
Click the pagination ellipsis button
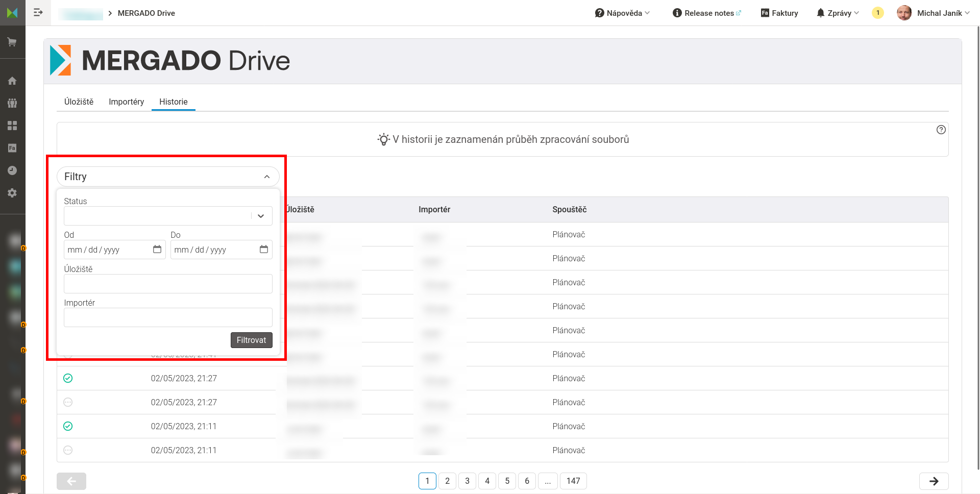[548, 481]
